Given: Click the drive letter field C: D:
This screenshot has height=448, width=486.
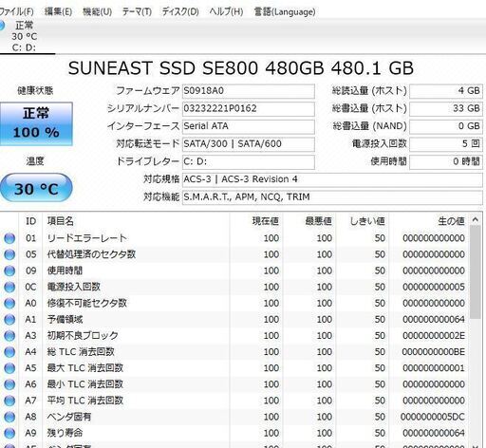Looking at the screenshot, I should click(249, 162).
